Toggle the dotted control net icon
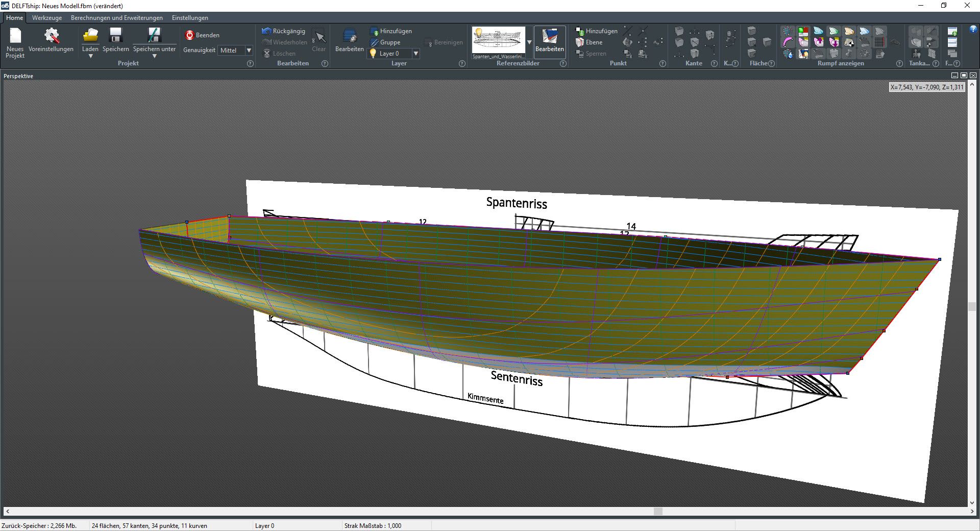Image resolution: width=980 pixels, height=531 pixels. click(788, 32)
